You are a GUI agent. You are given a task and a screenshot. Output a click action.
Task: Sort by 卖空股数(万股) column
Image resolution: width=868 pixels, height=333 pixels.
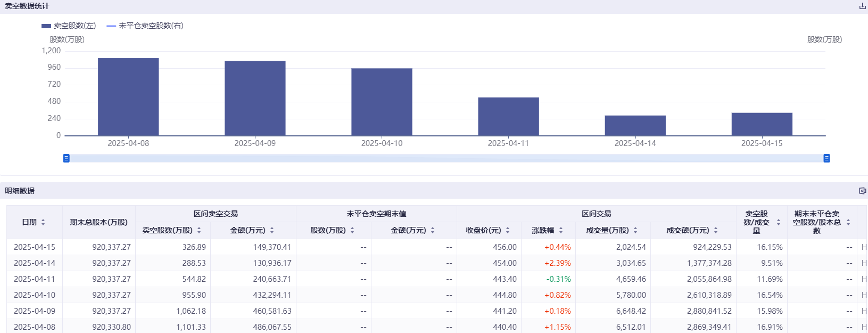pos(199,230)
